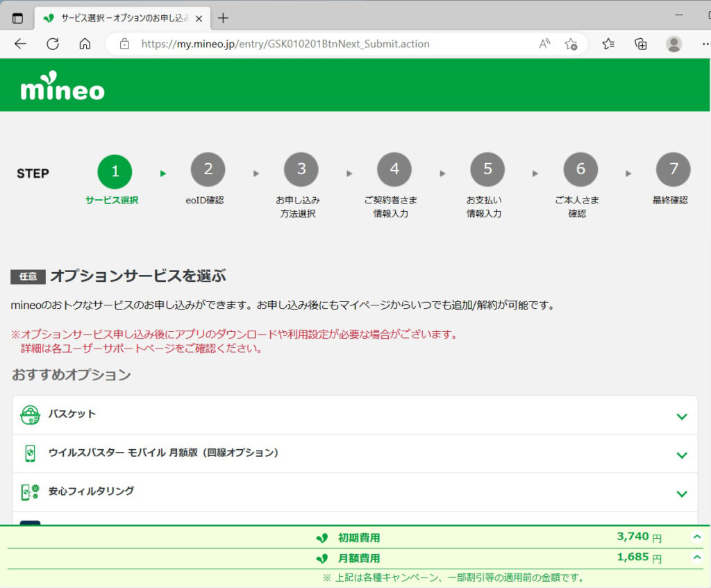Image resolution: width=711 pixels, height=588 pixels.
Task: Click step 6 ご本人さま確認 circle
Action: (x=580, y=169)
